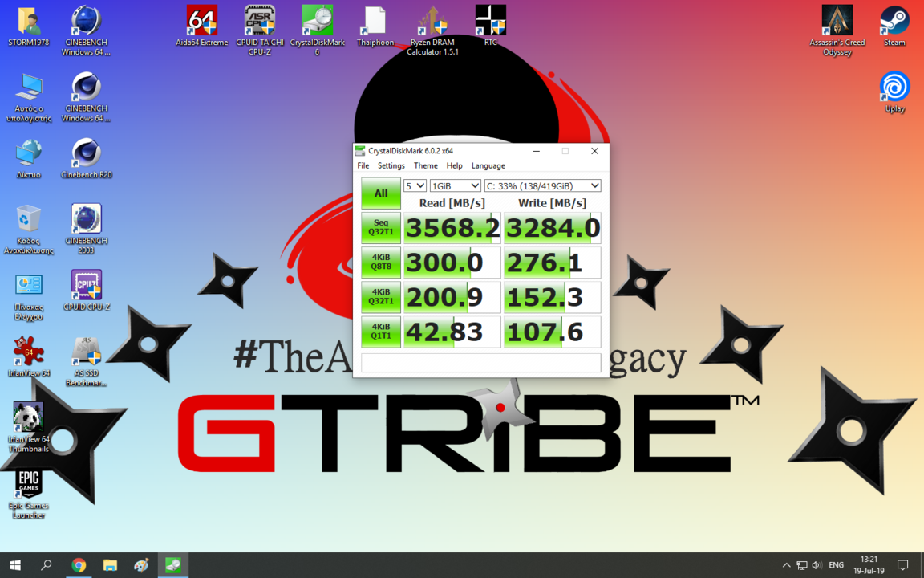Open taskbar search magnifier

[46, 565]
